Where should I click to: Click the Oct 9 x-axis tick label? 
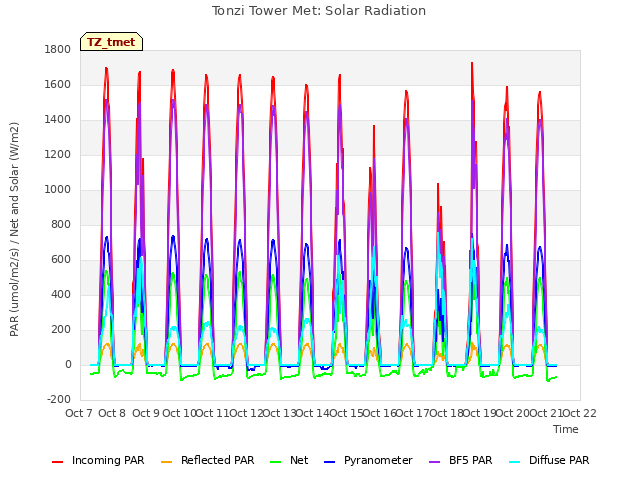click(x=146, y=413)
